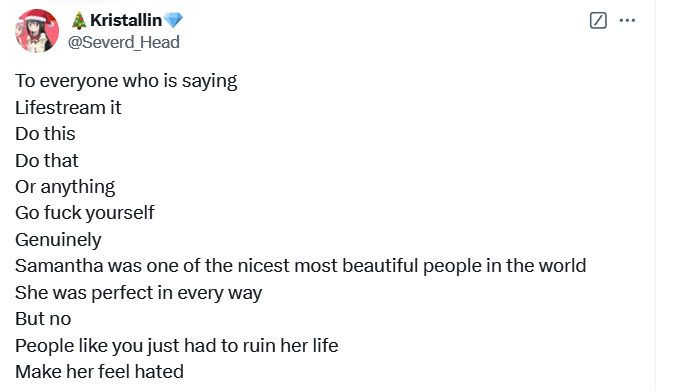Click the name "Samantha" in the post

tap(59, 266)
